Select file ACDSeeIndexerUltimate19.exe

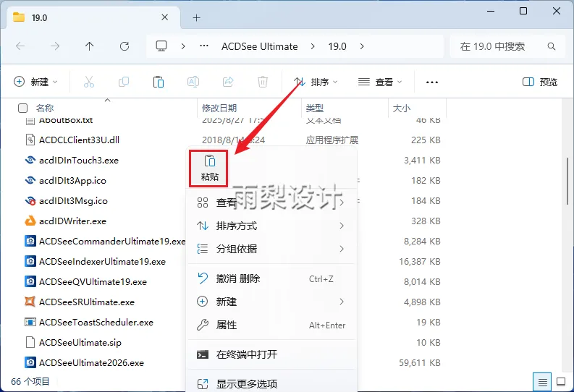tap(103, 262)
